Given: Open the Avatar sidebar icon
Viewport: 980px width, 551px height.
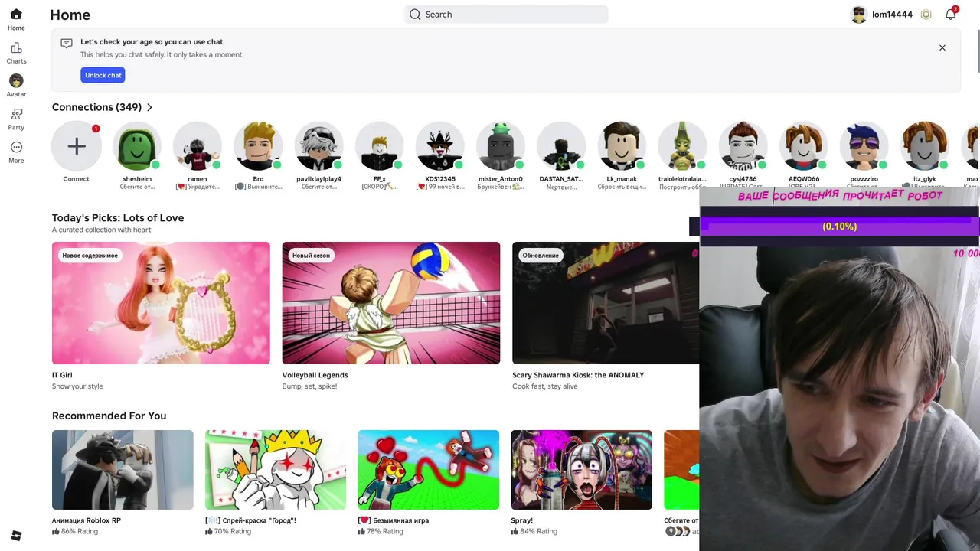Looking at the screenshot, I should (16, 80).
